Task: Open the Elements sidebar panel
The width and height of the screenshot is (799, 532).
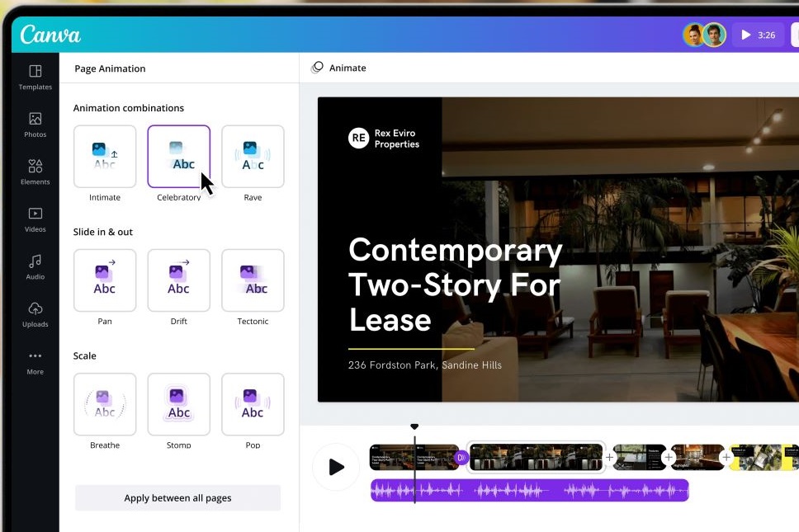Action: pos(35,172)
